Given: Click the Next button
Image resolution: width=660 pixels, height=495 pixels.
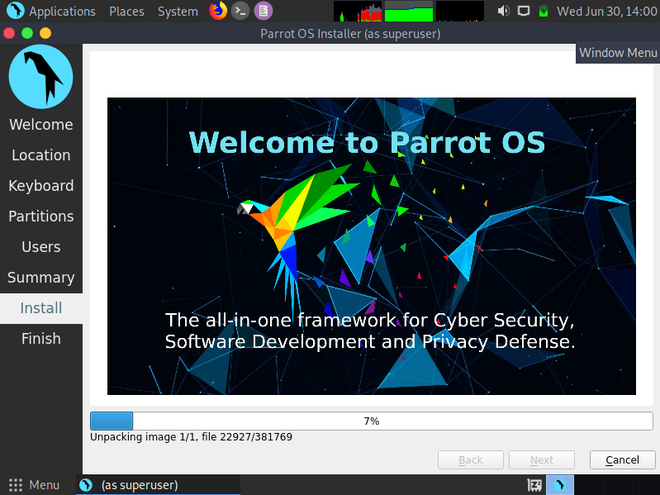Looking at the screenshot, I should point(542,460).
